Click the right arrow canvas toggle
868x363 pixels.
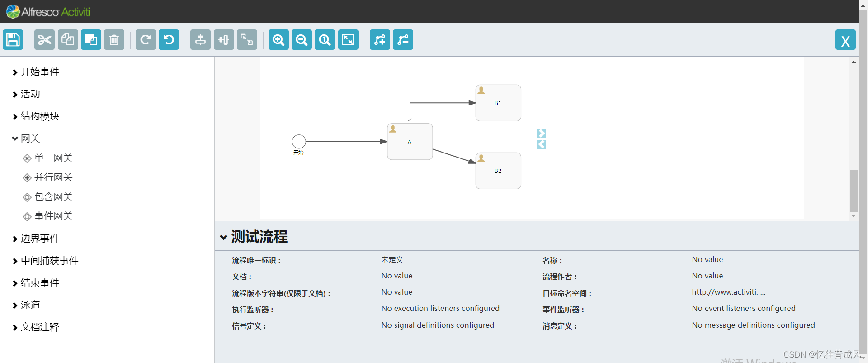point(542,133)
